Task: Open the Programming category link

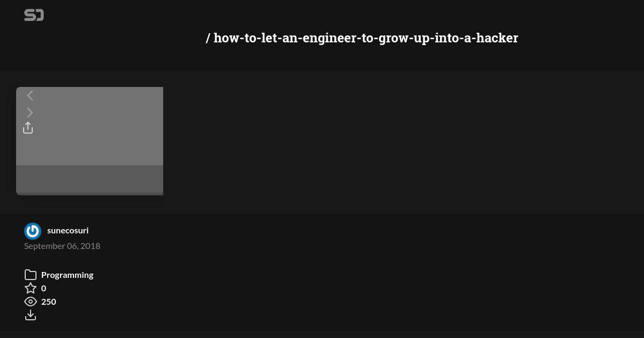Action: (x=67, y=275)
